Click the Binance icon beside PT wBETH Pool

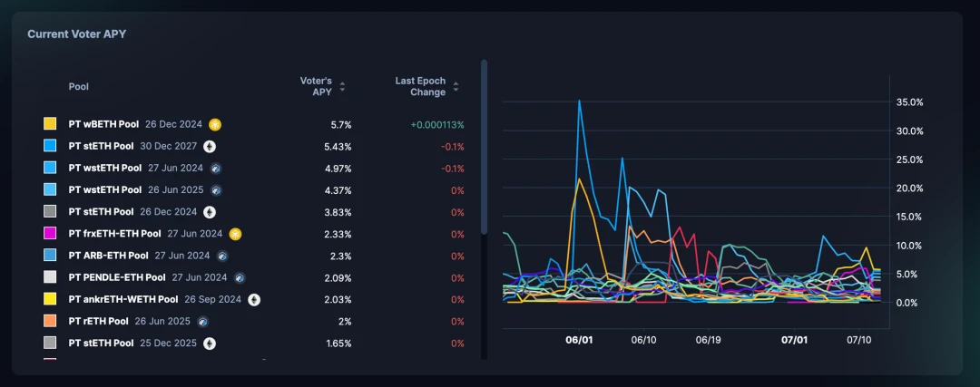(x=215, y=125)
